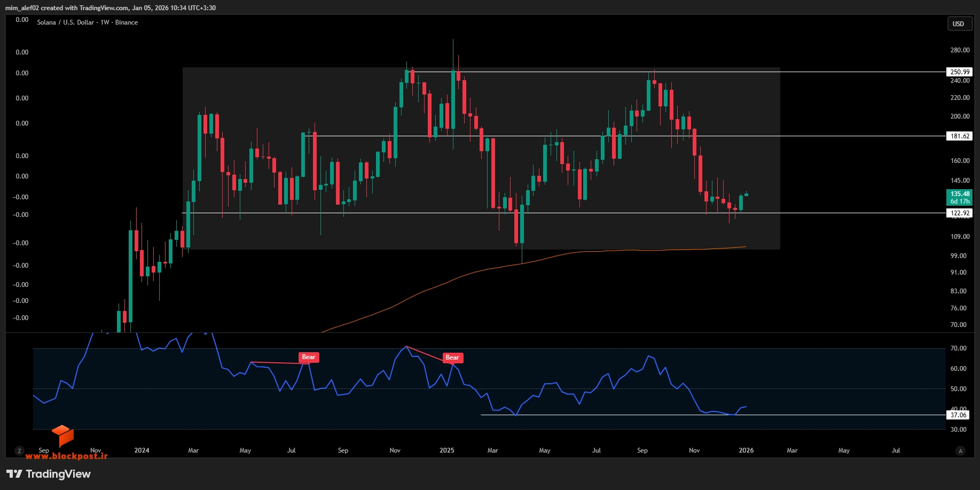Select the white horizontal line at 250.99
The image size is (980, 490).
pyautogui.click(x=676, y=72)
